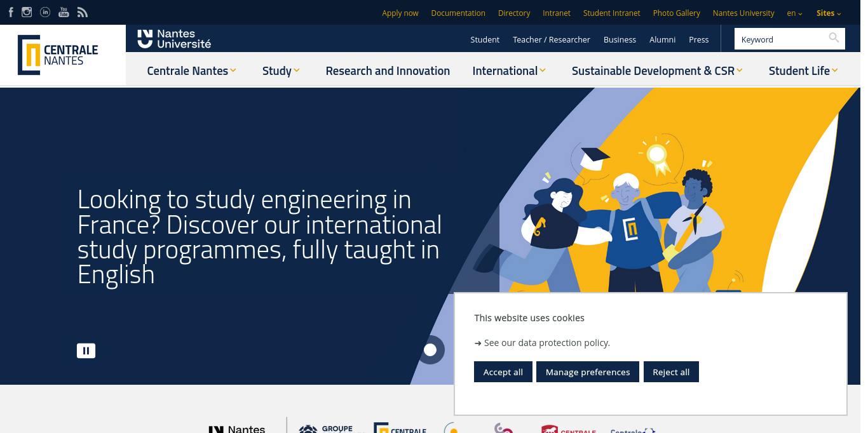Image resolution: width=868 pixels, height=433 pixels.
Task: Click the Nantes Université logo
Action: 174,39
